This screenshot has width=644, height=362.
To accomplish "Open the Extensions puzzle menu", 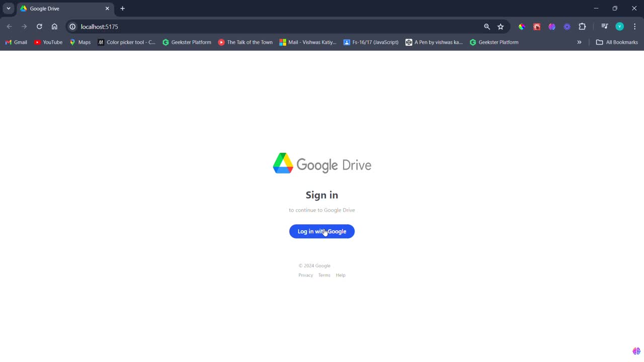I will pyautogui.click(x=582, y=27).
